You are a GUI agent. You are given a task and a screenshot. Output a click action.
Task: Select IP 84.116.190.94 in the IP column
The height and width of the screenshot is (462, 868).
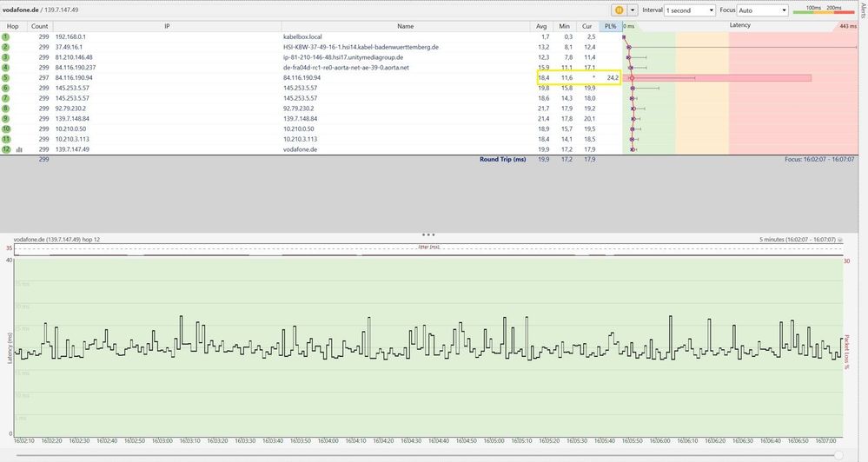pyautogui.click(x=74, y=78)
